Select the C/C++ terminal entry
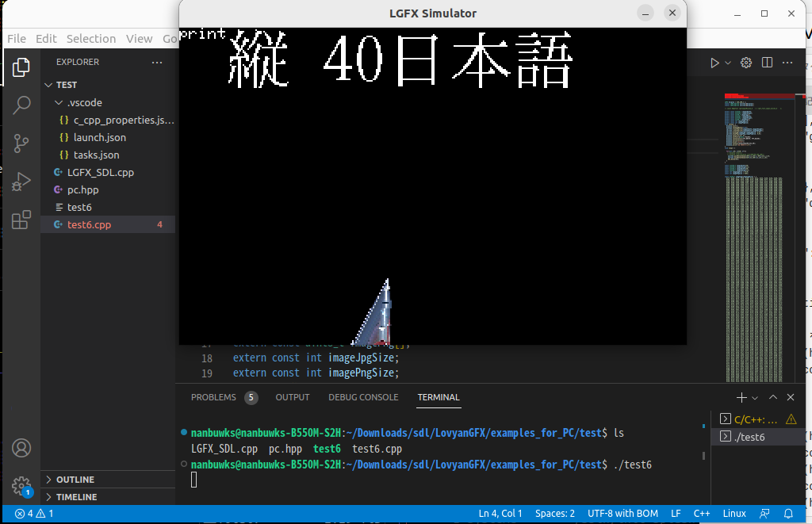Screen dimensions: 812x524 (757, 419)
